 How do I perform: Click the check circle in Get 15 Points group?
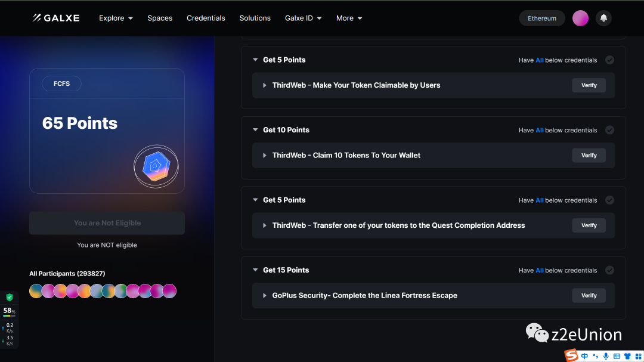(x=609, y=270)
